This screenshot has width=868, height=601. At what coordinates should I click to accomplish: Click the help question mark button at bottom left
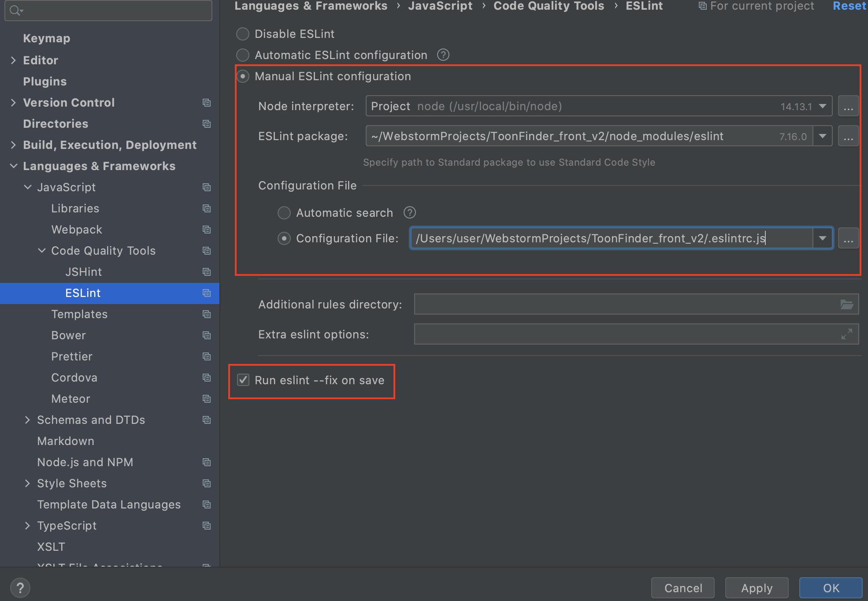point(20,588)
